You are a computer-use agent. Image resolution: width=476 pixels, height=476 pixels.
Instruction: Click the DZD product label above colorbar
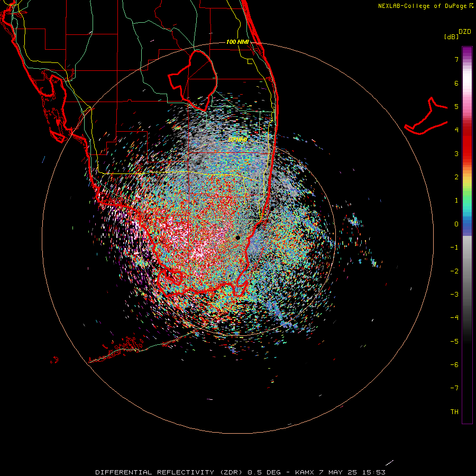point(465,32)
